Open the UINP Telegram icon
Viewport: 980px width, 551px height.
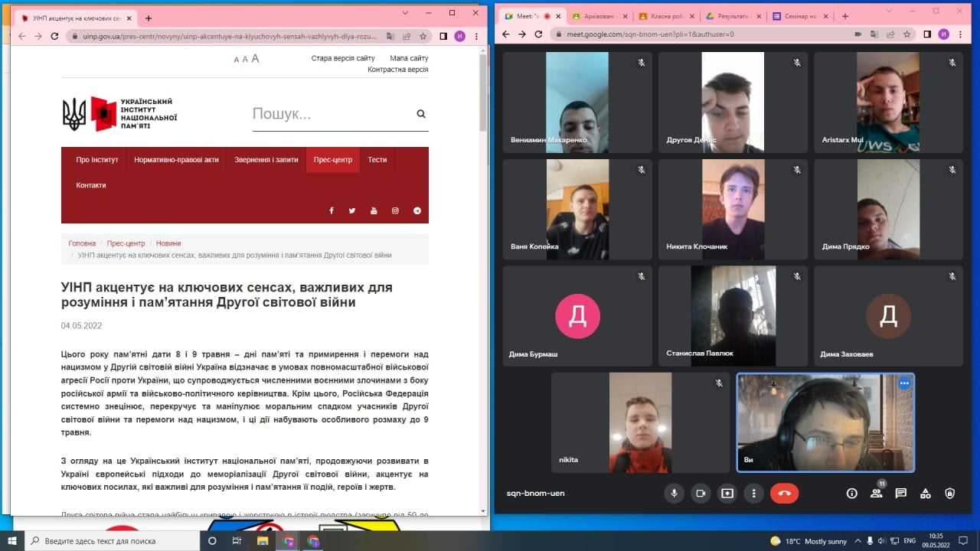point(417,210)
